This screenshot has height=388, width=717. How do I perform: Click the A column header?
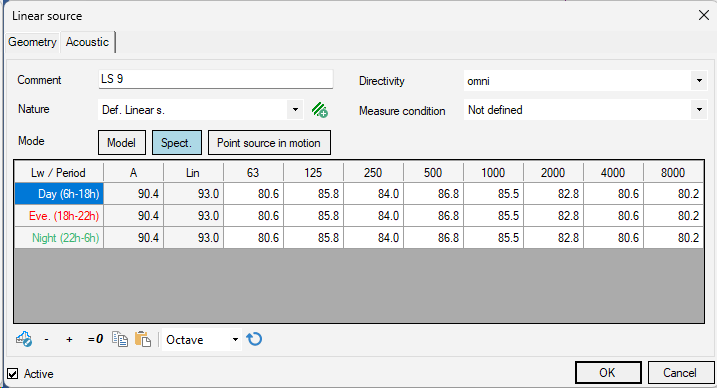click(134, 173)
